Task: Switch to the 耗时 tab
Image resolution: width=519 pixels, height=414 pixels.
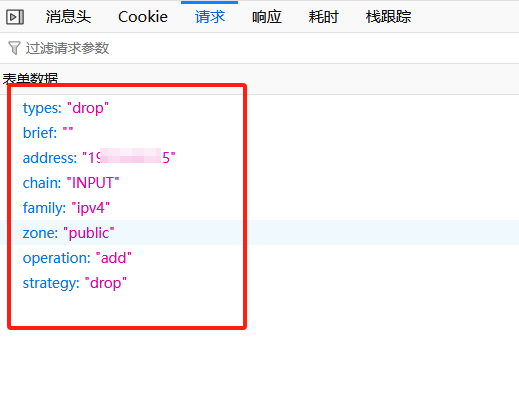Action: 323,17
